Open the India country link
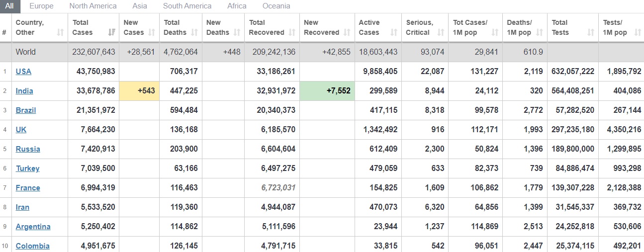 pyautogui.click(x=24, y=91)
